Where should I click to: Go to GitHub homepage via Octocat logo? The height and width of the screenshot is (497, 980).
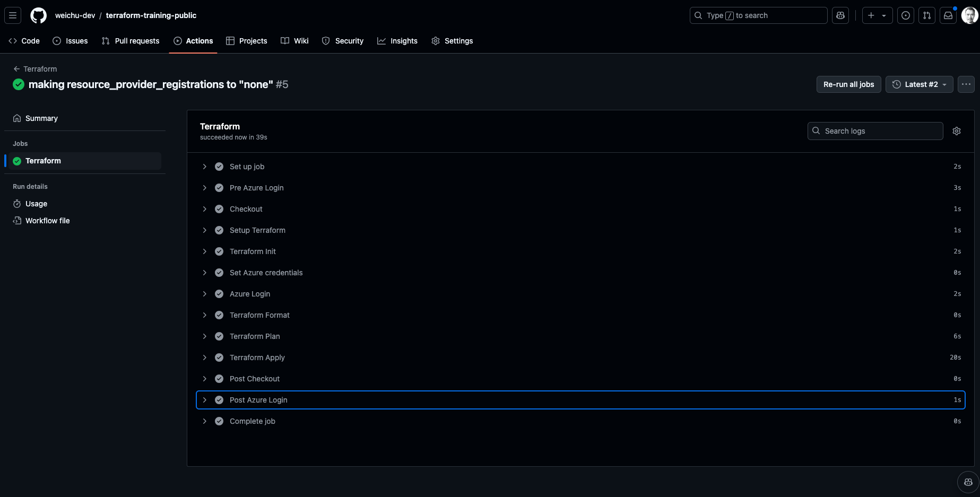(38, 15)
